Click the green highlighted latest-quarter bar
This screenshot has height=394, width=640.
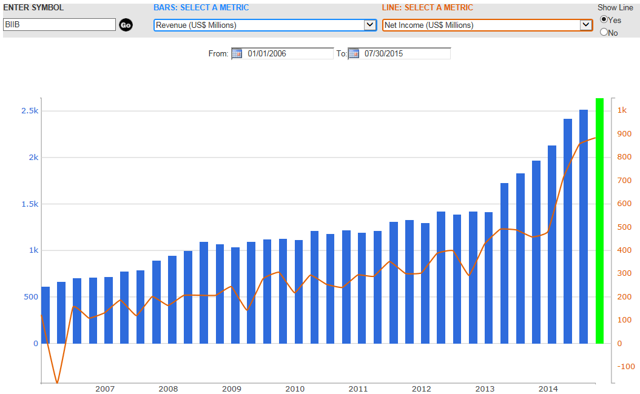[x=600, y=220]
